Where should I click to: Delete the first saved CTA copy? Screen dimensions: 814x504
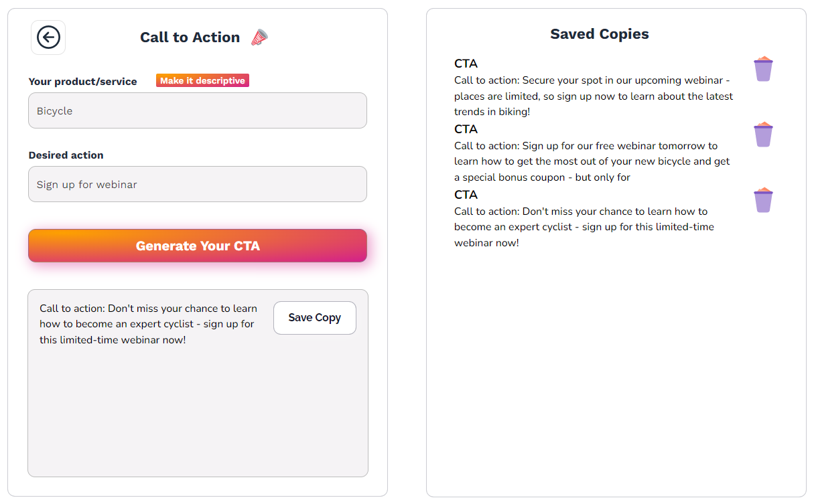[x=763, y=69]
